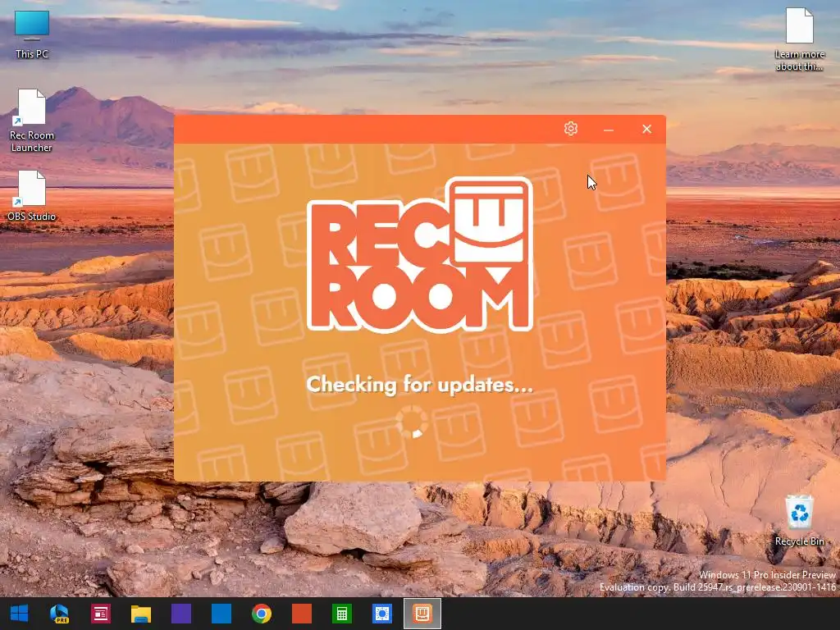Screen dimensions: 840x630
Task: Open the blue sun-icon app in taskbar
Action: coord(382,614)
